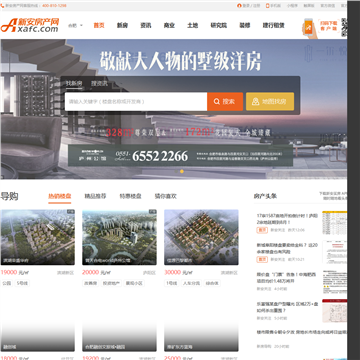This screenshot has width=360, height=360.
Task: Open the 商业 nav item
Action: pyautogui.click(x=169, y=25)
